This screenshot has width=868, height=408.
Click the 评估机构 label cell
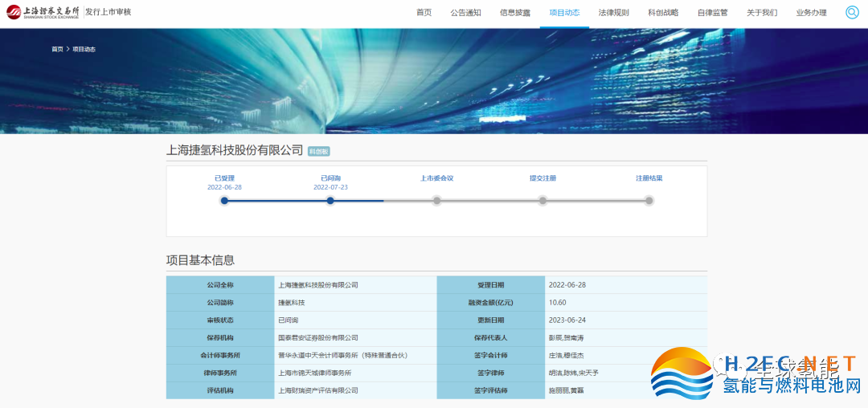220,391
